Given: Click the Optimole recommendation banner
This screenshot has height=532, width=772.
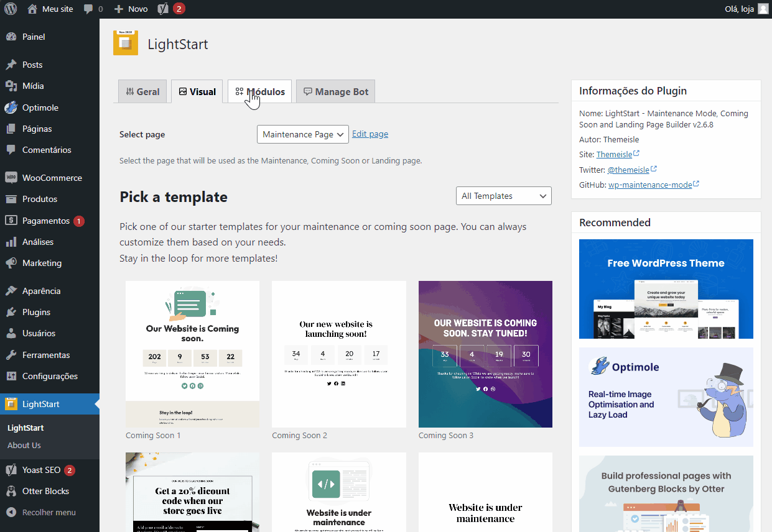Looking at the screenshot, I should tap(666, 397).
